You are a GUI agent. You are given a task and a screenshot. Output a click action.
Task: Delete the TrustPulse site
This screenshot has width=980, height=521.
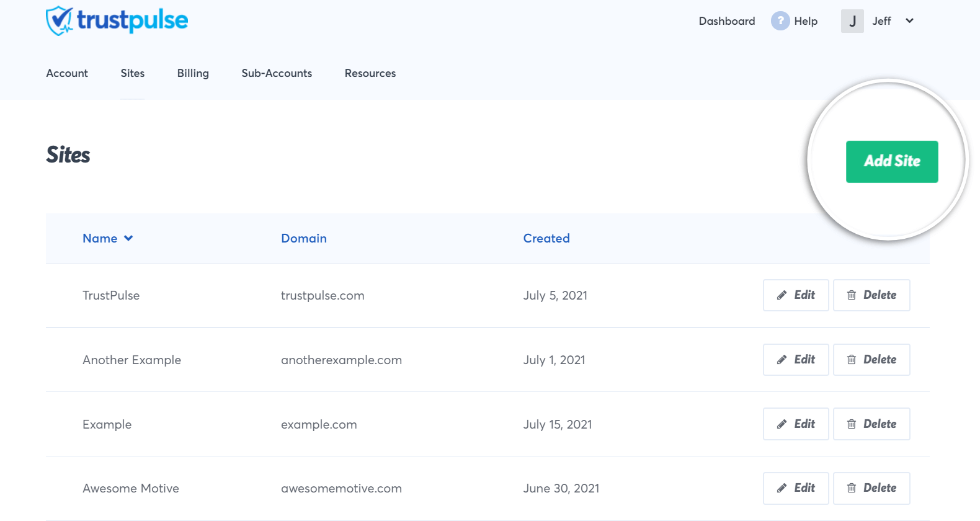pyautogui.click(x=871, y=295)
